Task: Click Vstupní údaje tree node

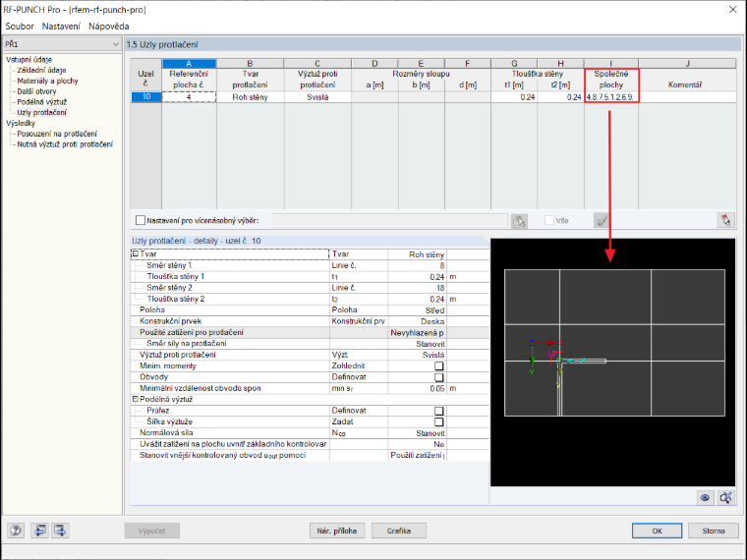Action: [29, 60]
